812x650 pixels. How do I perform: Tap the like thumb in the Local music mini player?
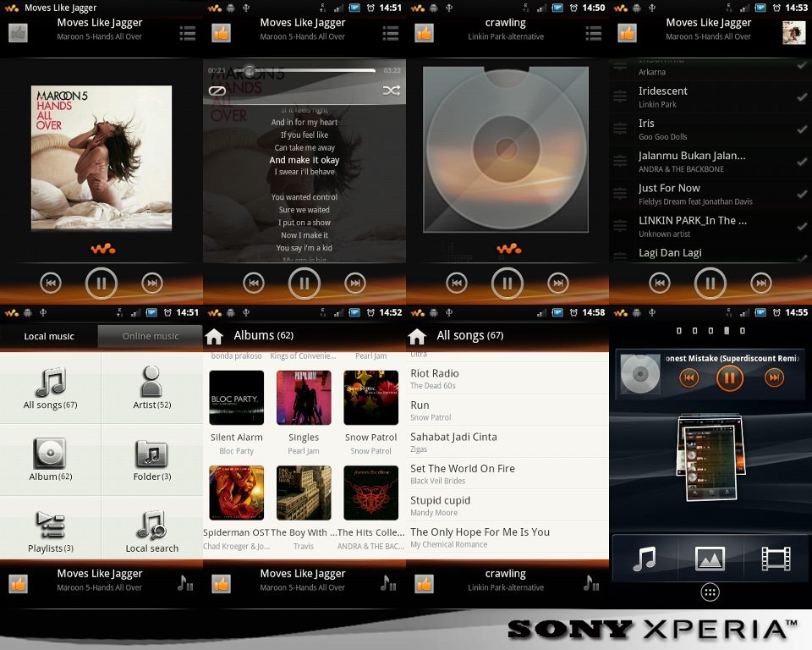coord(18,584)
